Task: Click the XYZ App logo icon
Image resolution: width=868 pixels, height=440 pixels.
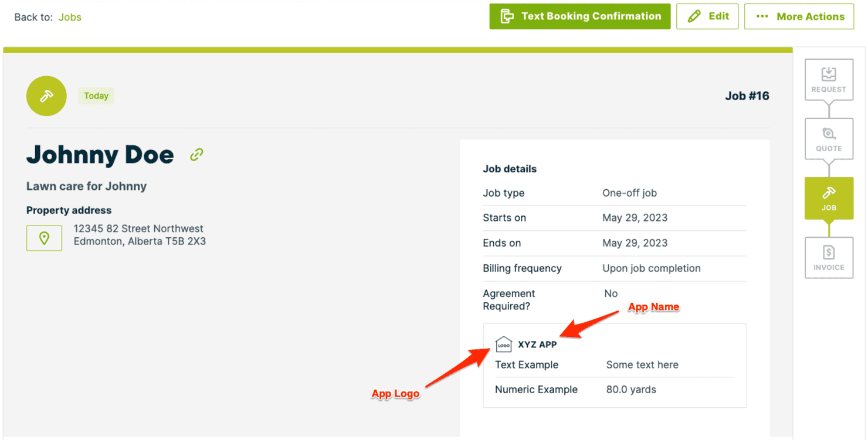Action: coord(504,345)
